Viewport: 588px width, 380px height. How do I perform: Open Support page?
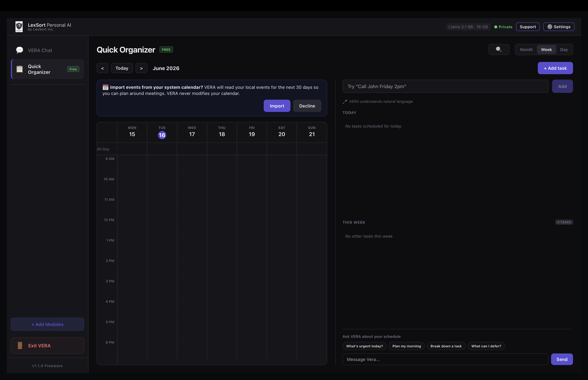(528, 27)
